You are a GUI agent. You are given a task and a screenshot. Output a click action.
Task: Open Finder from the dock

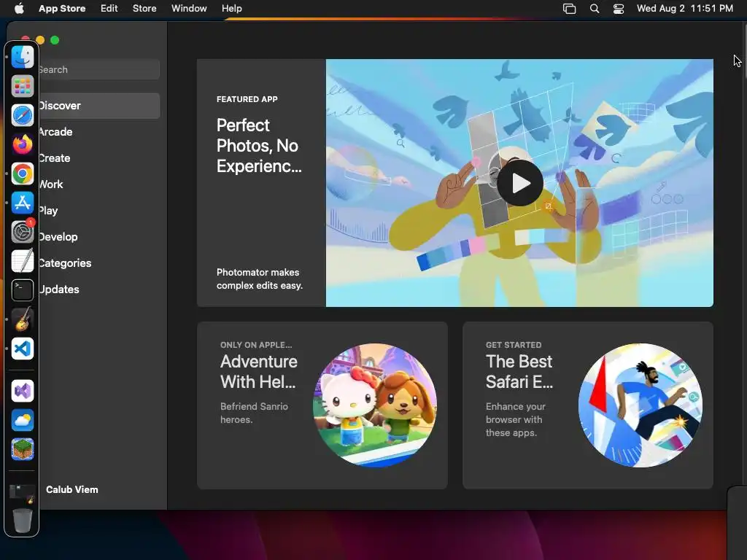tap(23, 57)
